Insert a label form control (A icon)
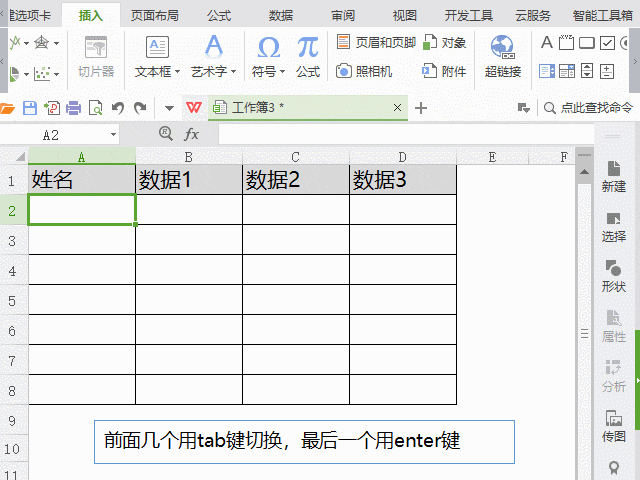 pyautogui.click(x=547, y=42)
